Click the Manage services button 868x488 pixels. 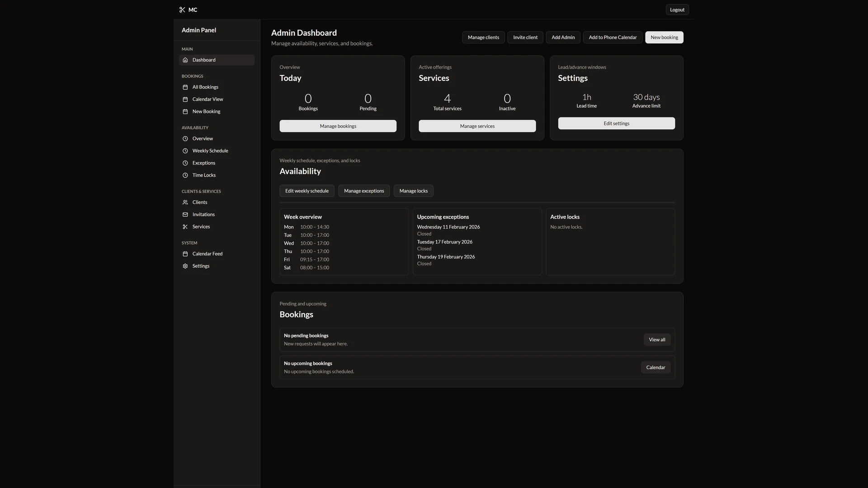point(477,126)
